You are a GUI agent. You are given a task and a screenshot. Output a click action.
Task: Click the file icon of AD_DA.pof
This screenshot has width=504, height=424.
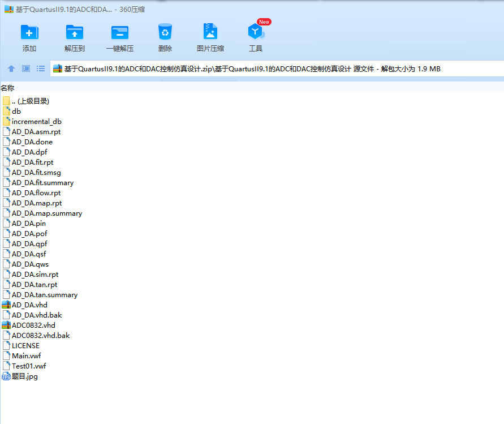tap(6, 234)
